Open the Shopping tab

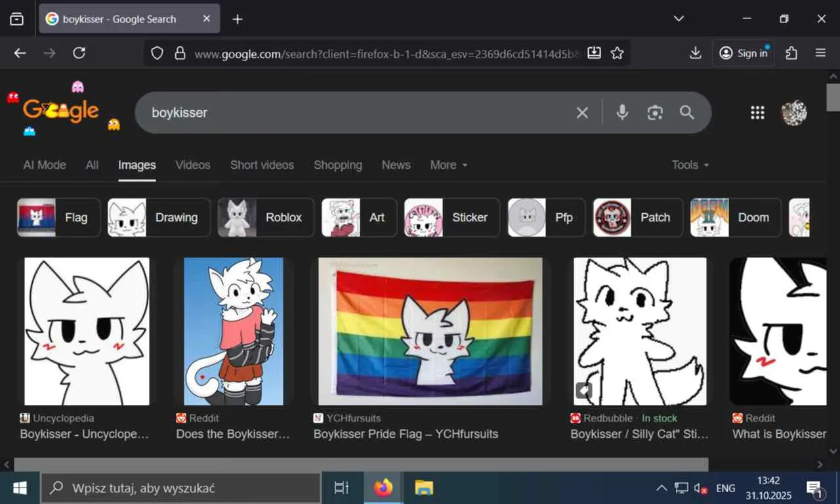(338, 165)
